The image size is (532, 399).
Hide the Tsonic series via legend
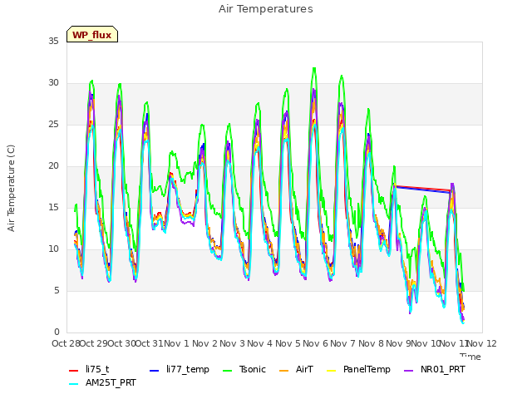pyautogui.click(x=244, y=369)
